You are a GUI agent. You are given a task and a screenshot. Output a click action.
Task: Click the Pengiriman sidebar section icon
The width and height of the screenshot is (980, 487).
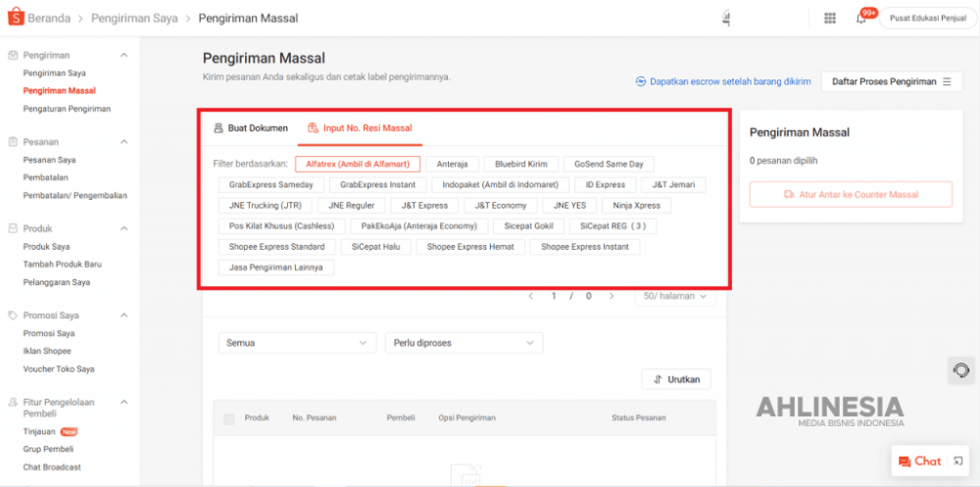(x=13, y=55)
